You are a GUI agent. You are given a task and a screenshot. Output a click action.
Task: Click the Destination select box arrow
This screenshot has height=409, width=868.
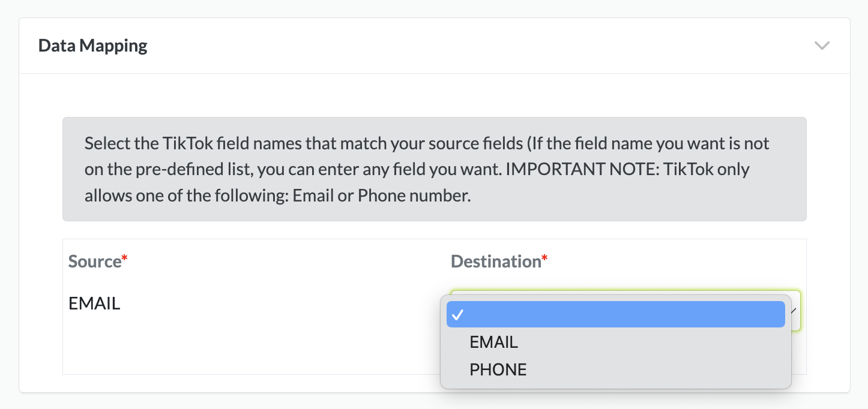tap(794, 310)
